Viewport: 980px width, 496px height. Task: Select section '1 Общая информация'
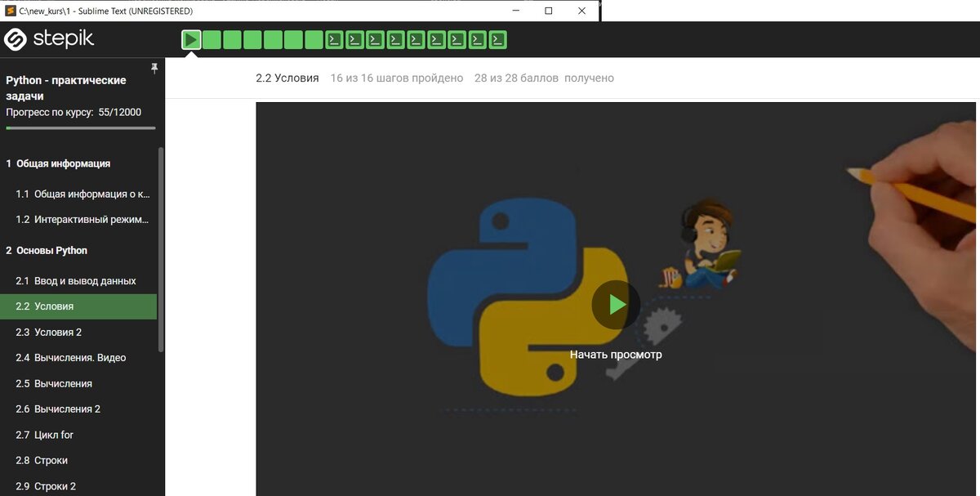click(58, 163)
